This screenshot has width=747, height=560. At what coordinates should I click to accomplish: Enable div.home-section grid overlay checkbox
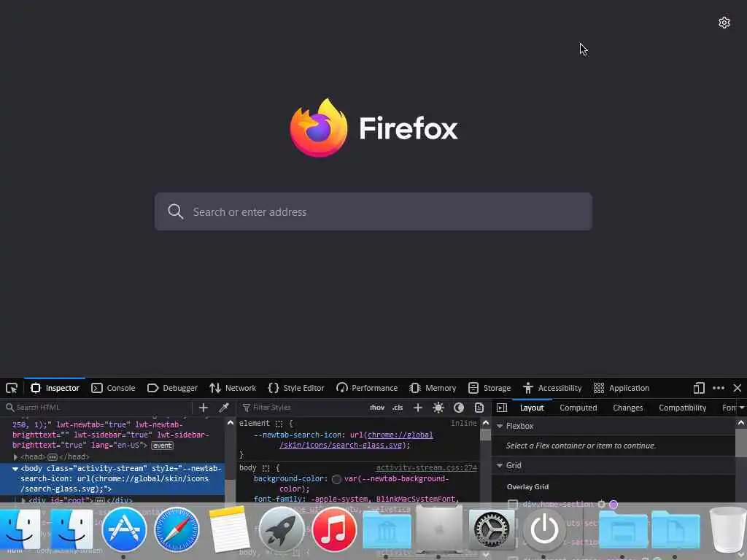513,504
